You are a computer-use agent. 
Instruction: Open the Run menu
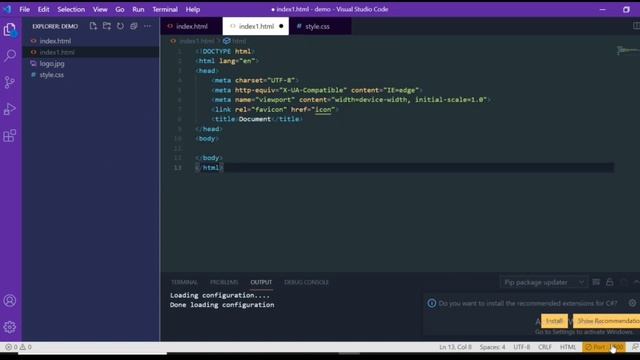coord(138,9)
